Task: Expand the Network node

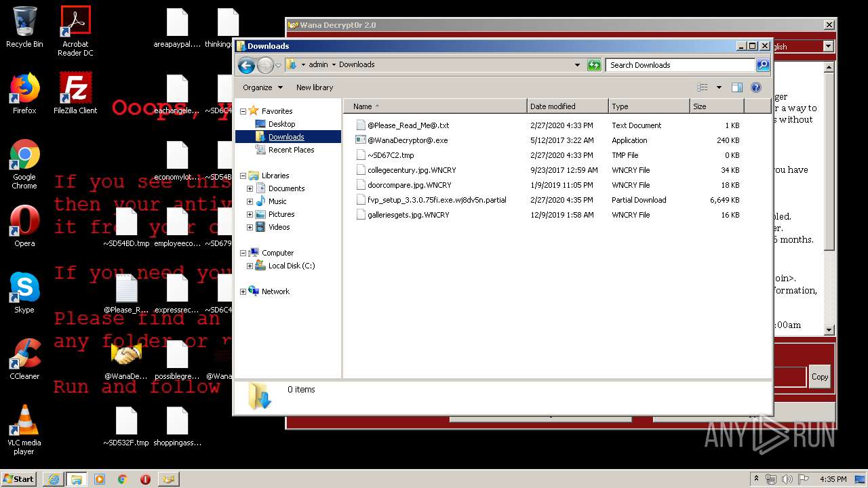Action: [243, 291]
